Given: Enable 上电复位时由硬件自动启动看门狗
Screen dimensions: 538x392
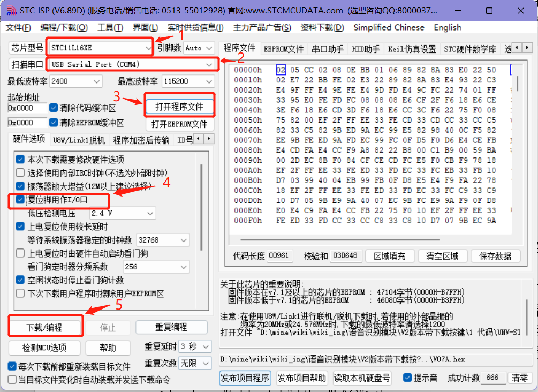Looking at the screenshot, I should [x=20, y=253].
